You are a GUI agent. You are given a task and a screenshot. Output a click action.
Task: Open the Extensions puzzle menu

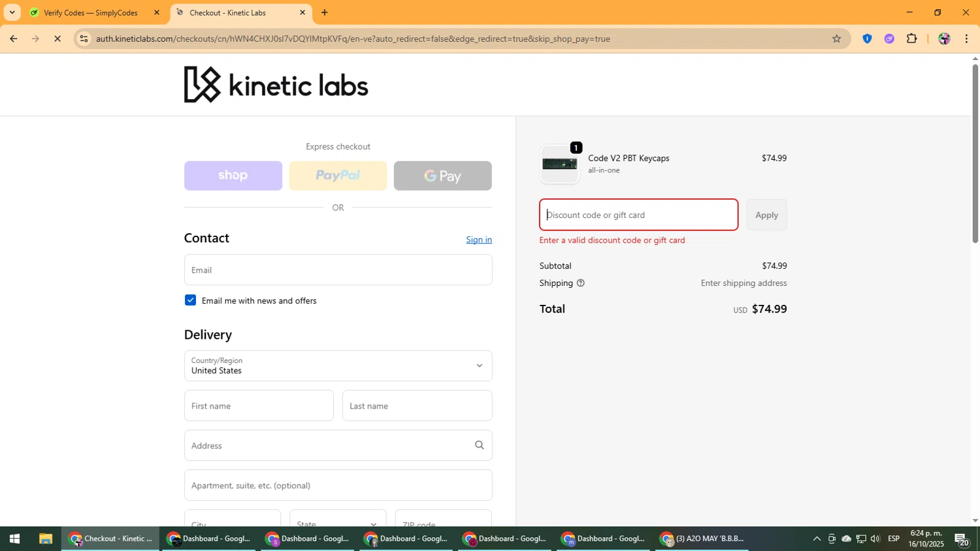click(x=912, y=39)
